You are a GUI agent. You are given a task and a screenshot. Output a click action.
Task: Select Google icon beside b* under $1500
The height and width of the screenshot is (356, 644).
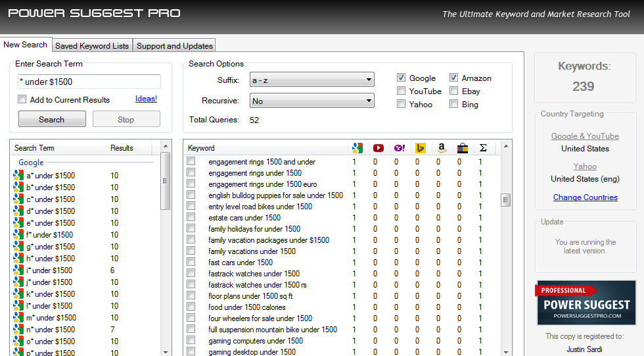click(x=18, y=188)
